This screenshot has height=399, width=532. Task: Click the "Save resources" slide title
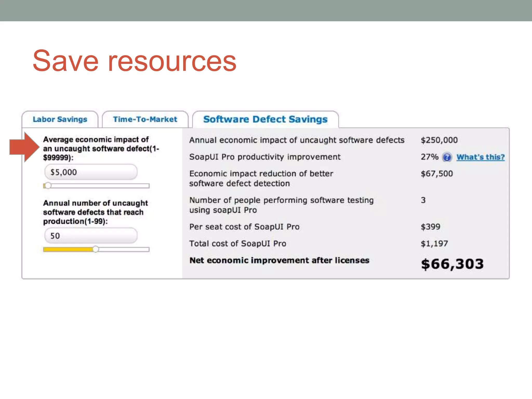click(x=135, y=61)
